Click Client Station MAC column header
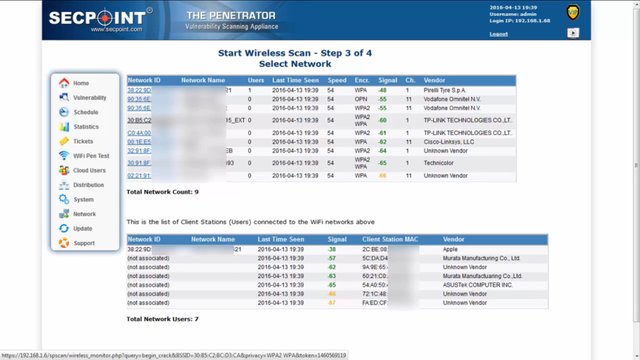 click(390, 239)
